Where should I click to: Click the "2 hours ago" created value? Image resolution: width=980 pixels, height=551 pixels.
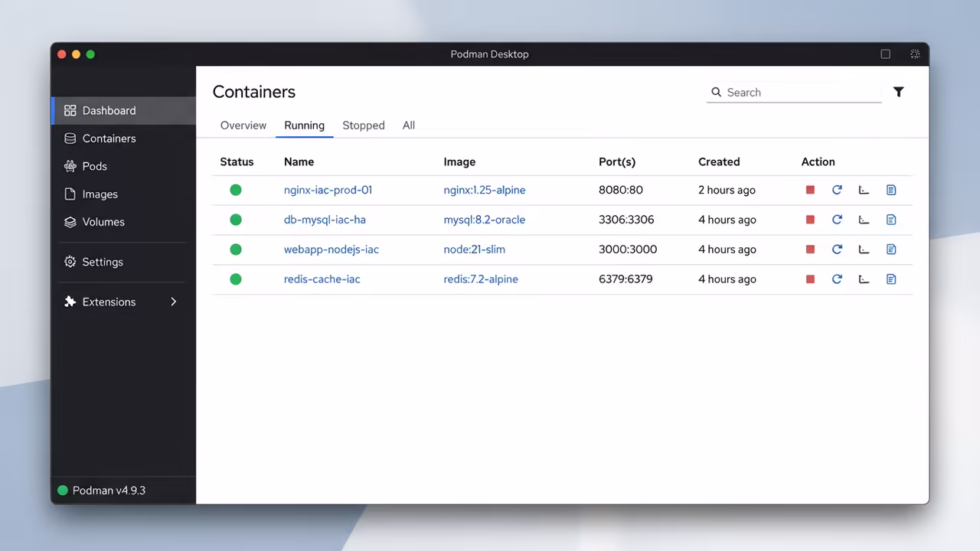(727, 190)
